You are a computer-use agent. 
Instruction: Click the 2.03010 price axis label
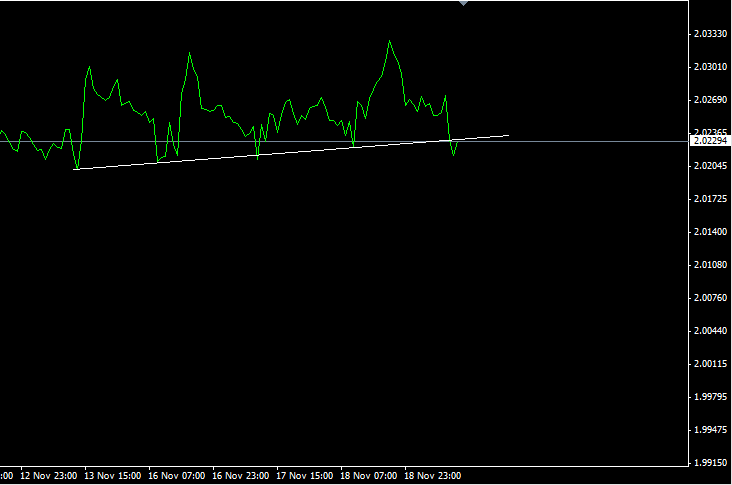711,67
